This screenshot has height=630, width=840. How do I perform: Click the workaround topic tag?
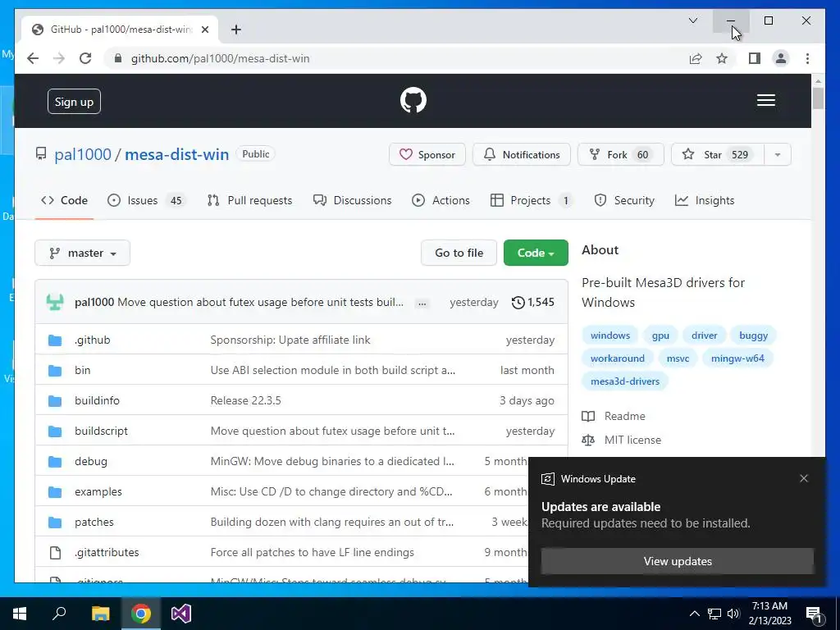617,358
